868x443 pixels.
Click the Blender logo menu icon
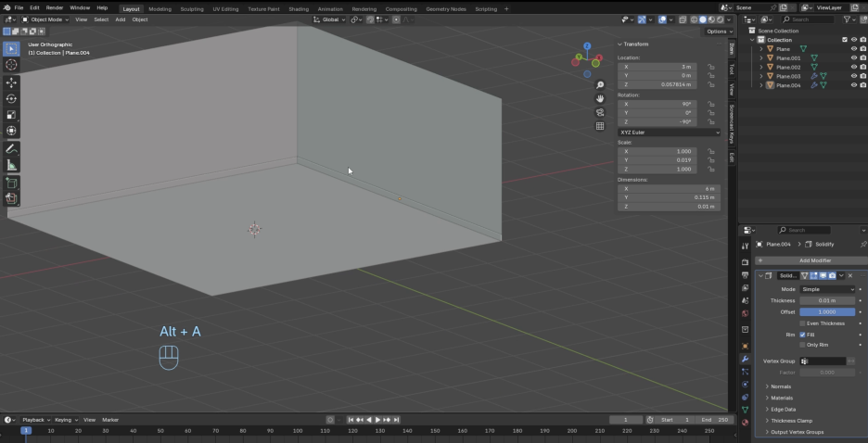coord(6,7)
